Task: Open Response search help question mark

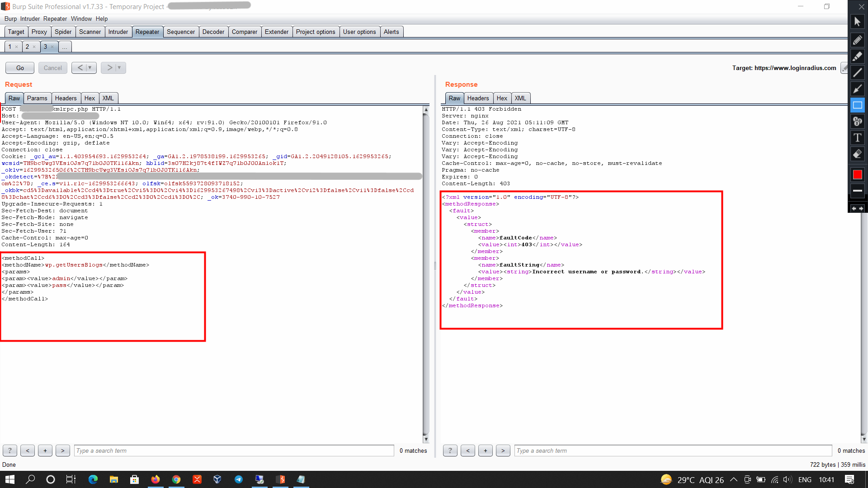Action: 450,450
